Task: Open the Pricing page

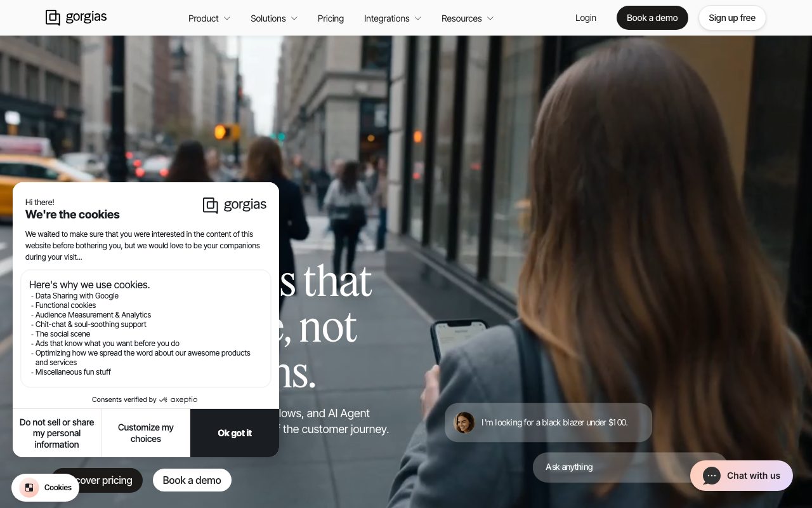Action: [x=331, y=18]
